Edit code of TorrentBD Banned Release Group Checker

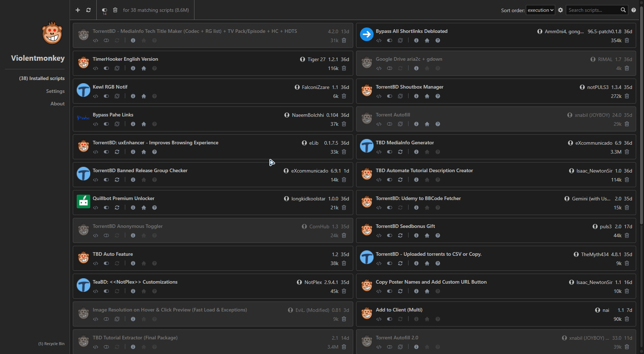pos(96,180)
